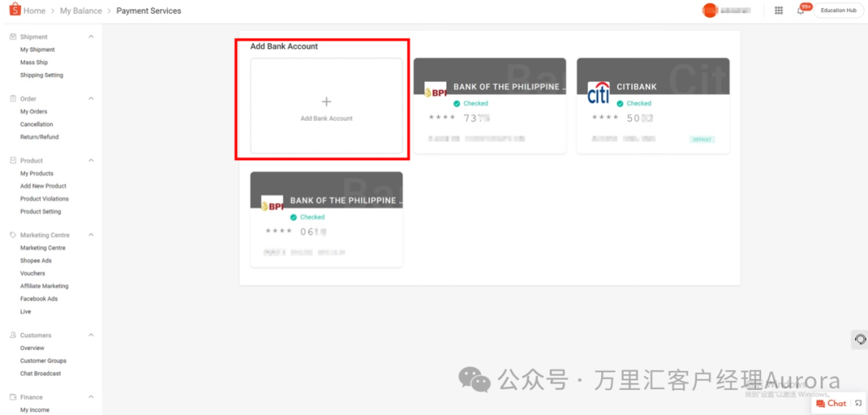
Task: Open Return/Refund page
Action: 39,137
